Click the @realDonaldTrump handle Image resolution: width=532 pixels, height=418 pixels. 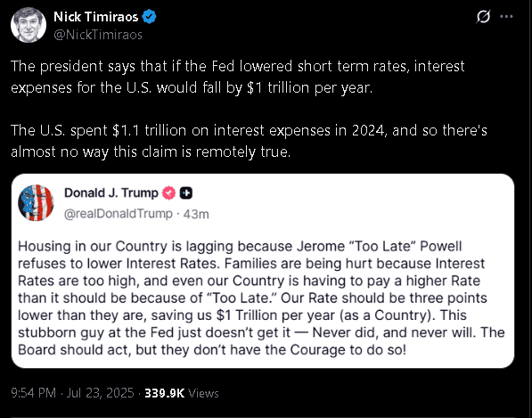(119, 214)
